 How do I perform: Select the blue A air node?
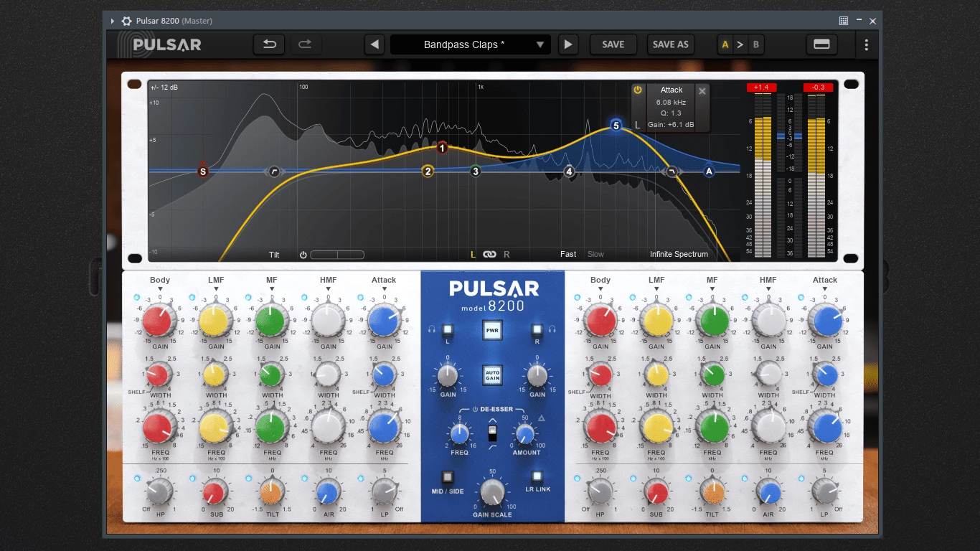point(709,171)
